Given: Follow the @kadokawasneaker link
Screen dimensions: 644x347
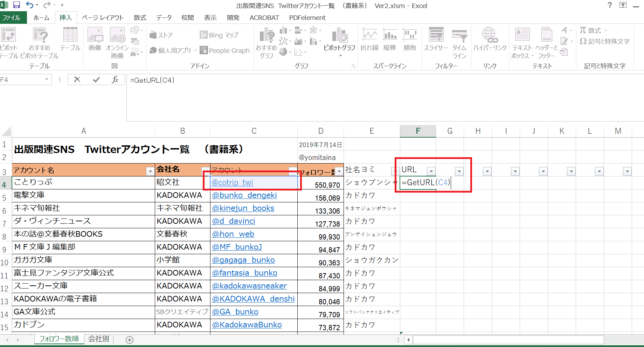Looking at the screenshot, I should (249, 286).
